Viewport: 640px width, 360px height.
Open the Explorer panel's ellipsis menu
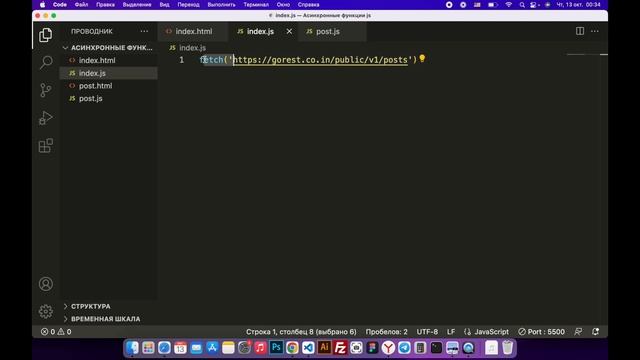[144, 31]
